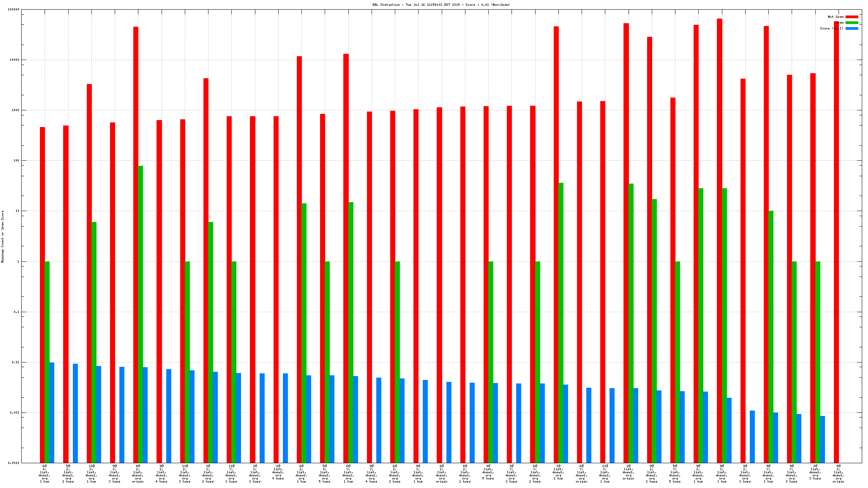
Task: Click the RBL Statistics chart title
Action: 441,5
